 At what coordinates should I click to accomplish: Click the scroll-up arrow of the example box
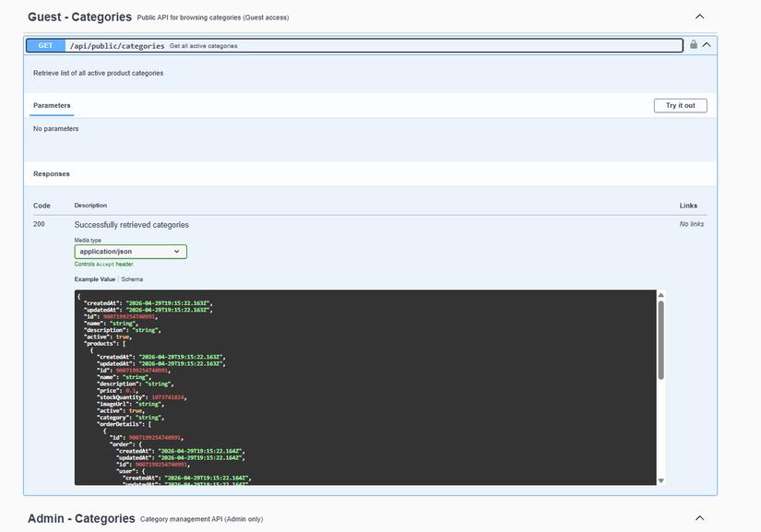[x=661, y=295]
